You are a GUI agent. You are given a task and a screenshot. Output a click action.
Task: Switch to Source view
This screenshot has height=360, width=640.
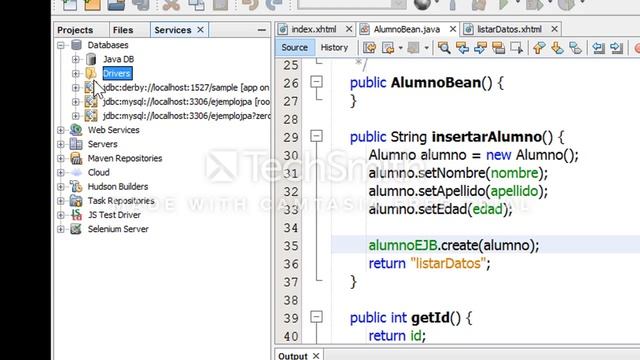(294, 48)
